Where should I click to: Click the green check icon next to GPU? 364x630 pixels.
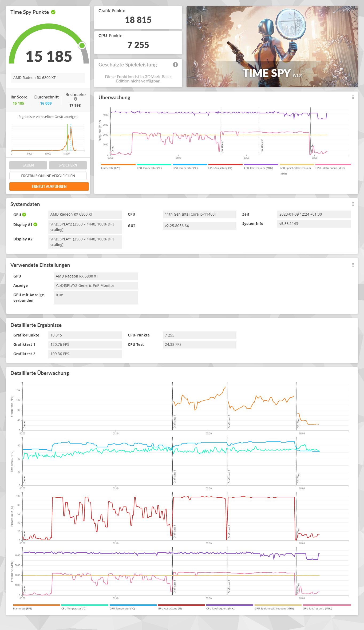tap(24, 215)
